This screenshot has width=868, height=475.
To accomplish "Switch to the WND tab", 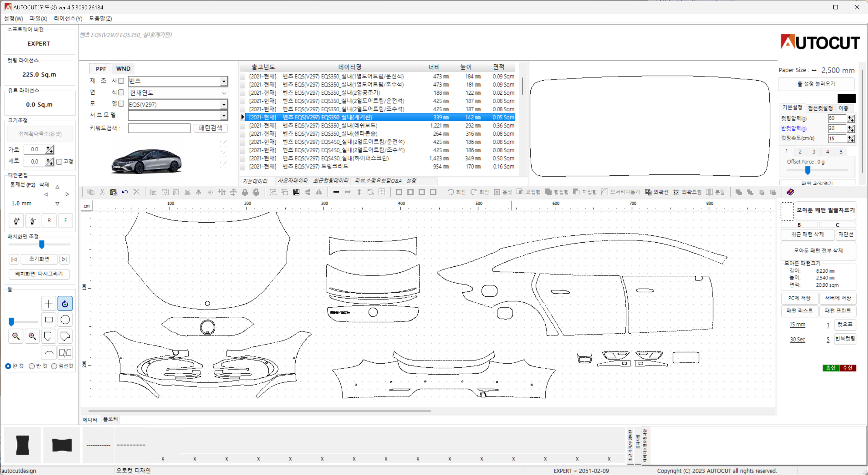I will [x=123, y=69].
